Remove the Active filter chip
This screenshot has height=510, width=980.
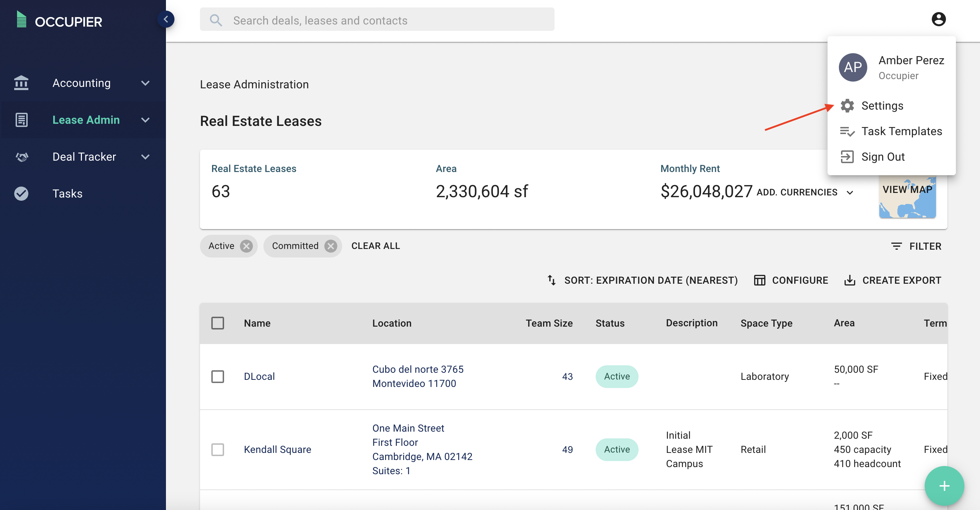[x=246, y=246]
